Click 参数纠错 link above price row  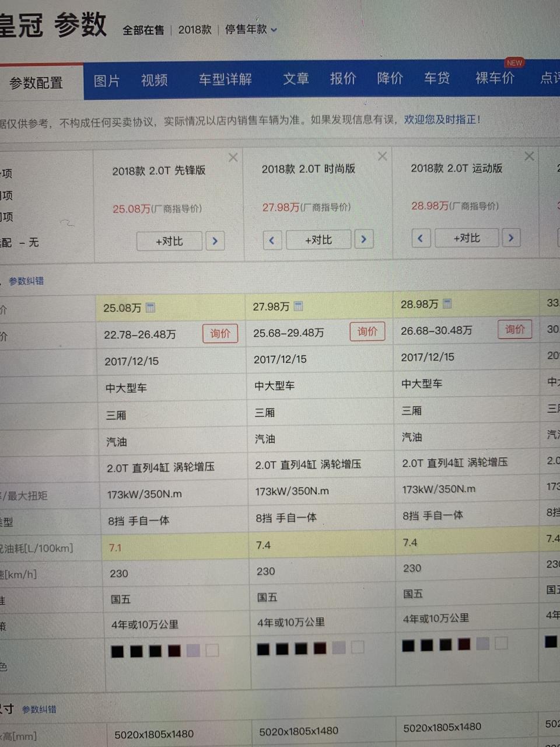(26, 281)
